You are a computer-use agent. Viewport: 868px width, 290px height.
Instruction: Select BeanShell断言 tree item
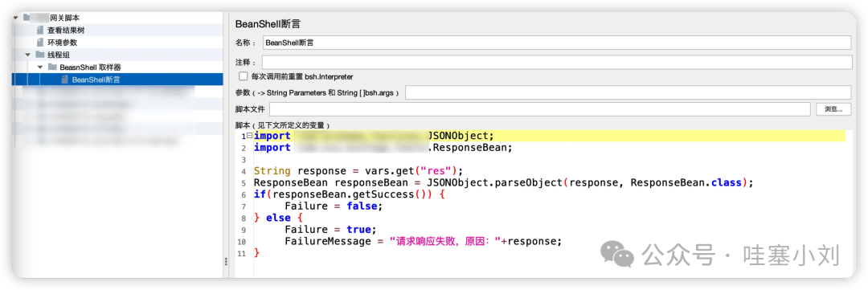click(x=96, y=80)
